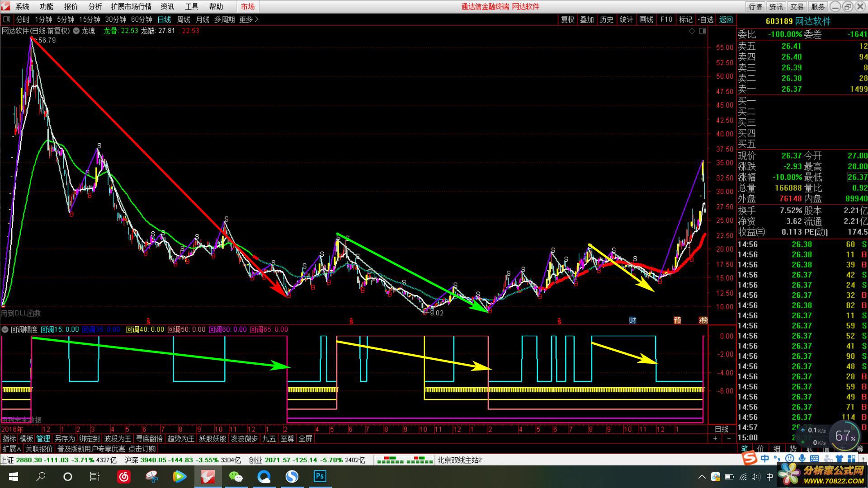Expand the 扩展 panel at bottom
Viewport: 868px width, 488px height.
click(x=12, y=449)
